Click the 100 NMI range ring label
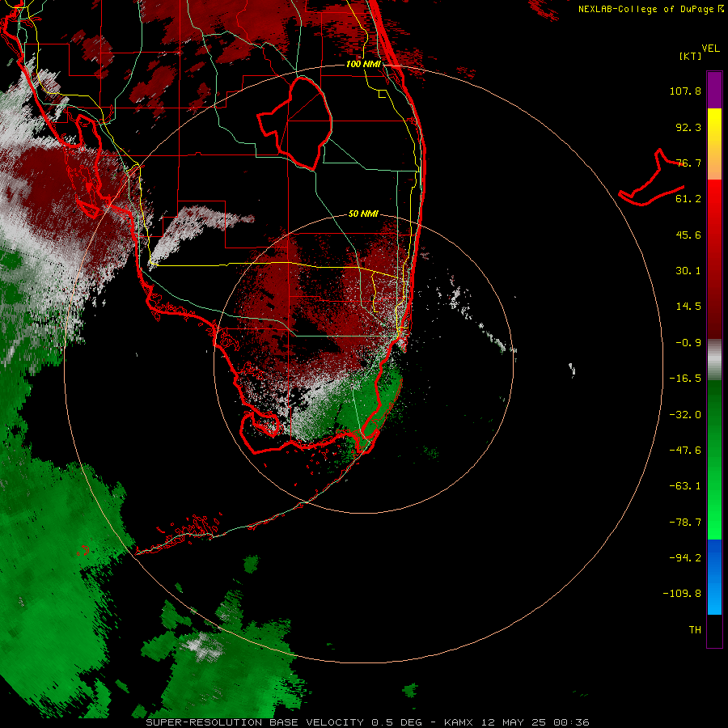The width and height of the screenshot is (728, 728). point(363,64)
